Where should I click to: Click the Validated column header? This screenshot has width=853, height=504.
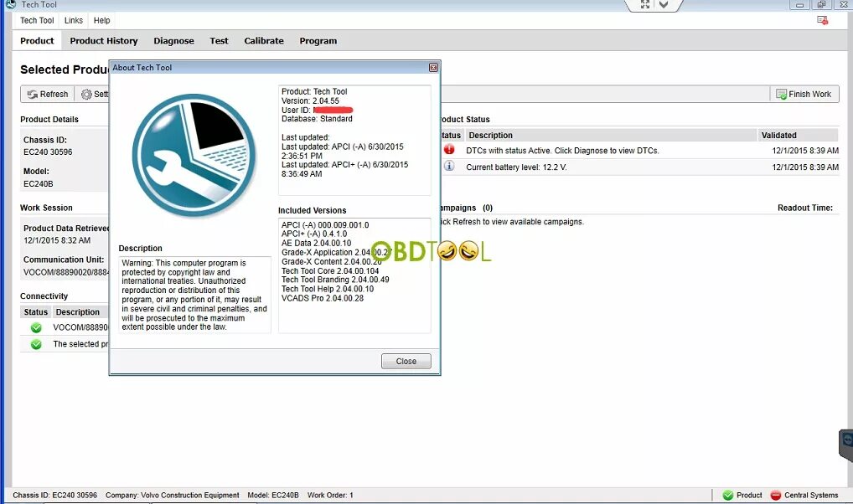click(798, 136)
